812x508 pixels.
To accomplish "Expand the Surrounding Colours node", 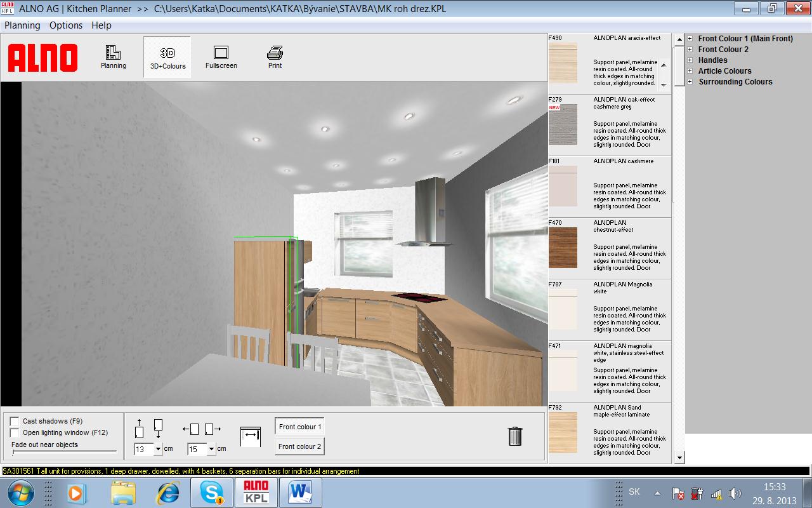I will pos(690,82).
